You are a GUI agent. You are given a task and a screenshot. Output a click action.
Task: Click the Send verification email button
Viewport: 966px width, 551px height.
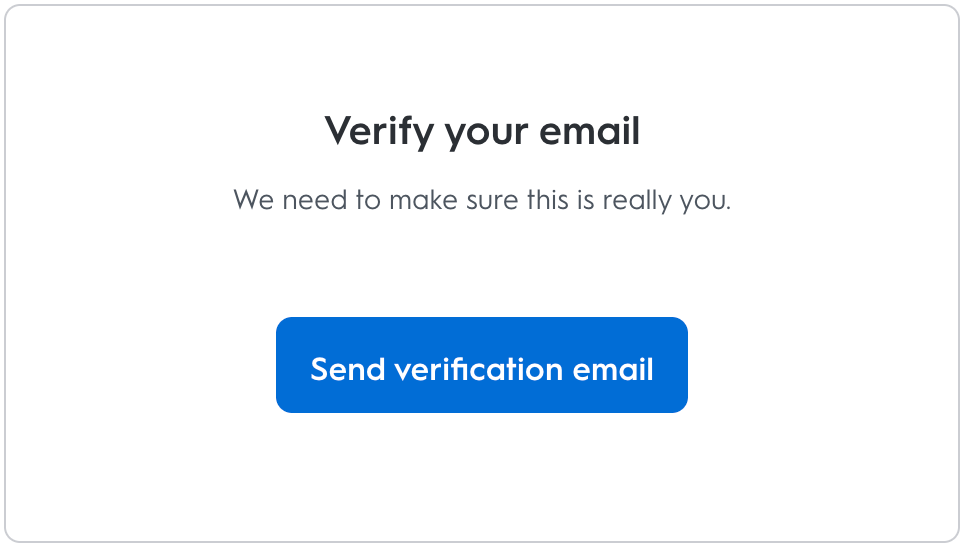coord(481,365)
